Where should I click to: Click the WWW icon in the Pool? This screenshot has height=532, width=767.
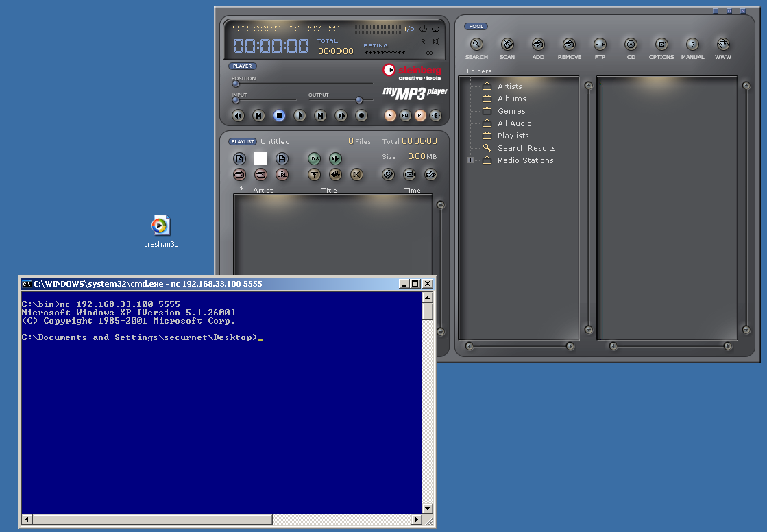(x=723, y=45)
